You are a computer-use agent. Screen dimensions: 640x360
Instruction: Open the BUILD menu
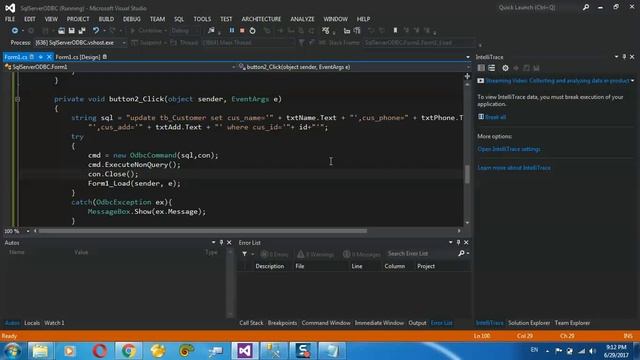(106, 19)
